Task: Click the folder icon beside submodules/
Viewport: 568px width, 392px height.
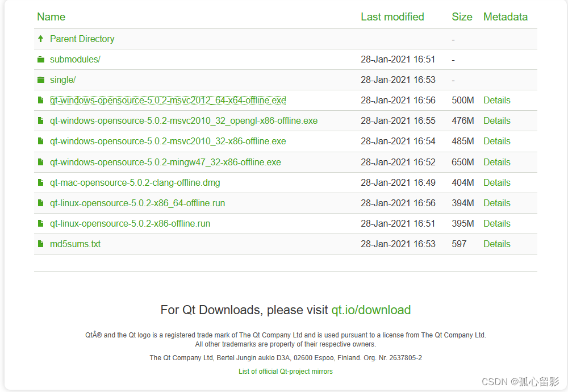Action: click(x=41, y=60)
